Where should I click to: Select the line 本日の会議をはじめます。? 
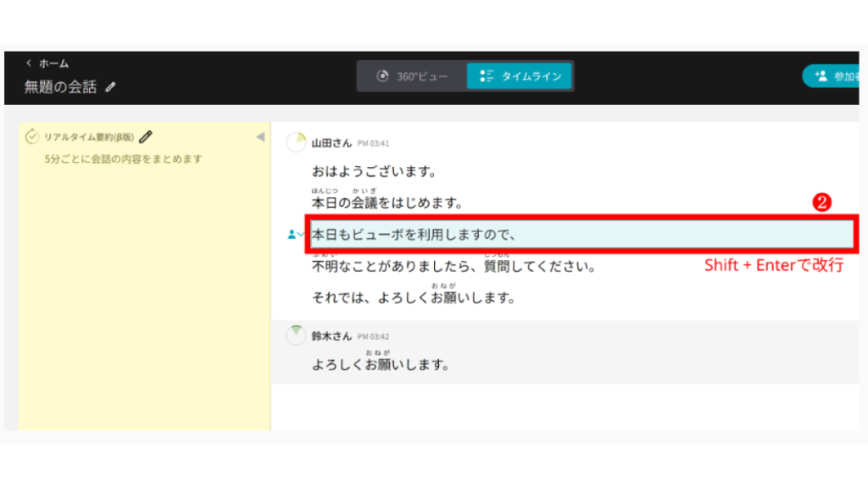click(x=387, y=203)
